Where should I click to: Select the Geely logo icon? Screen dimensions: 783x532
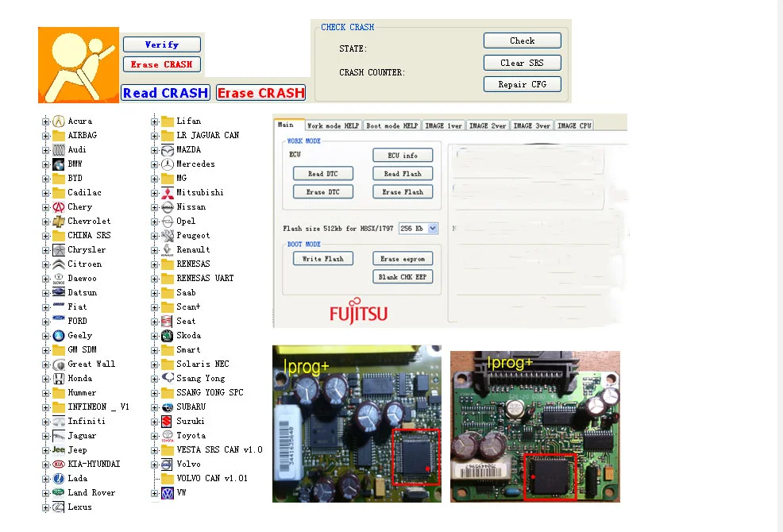(x=59, y=336)
